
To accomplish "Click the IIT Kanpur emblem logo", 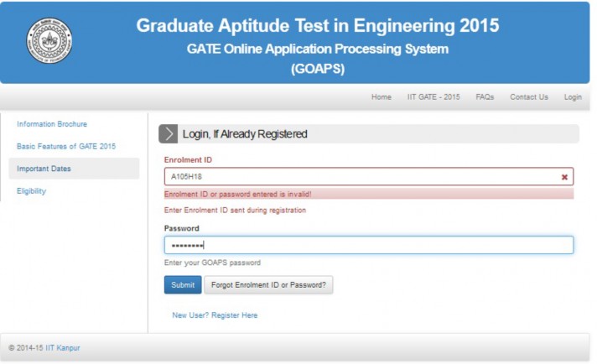I will point(49,40).
